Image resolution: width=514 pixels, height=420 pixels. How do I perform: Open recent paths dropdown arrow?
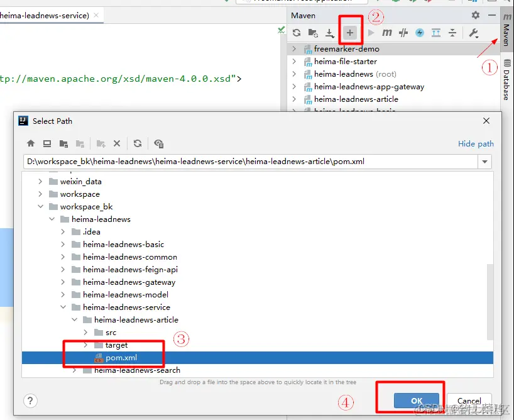pos(484,162)
